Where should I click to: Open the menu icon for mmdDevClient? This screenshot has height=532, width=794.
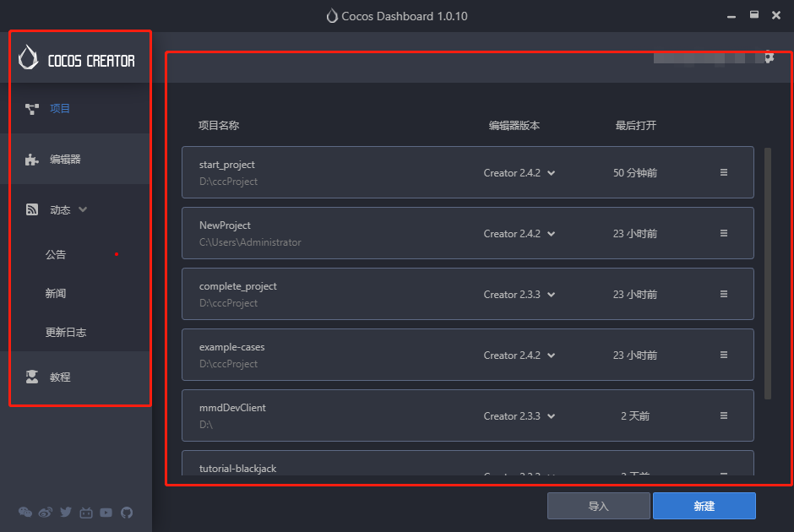pyautogui.click(x=724, y=415)
